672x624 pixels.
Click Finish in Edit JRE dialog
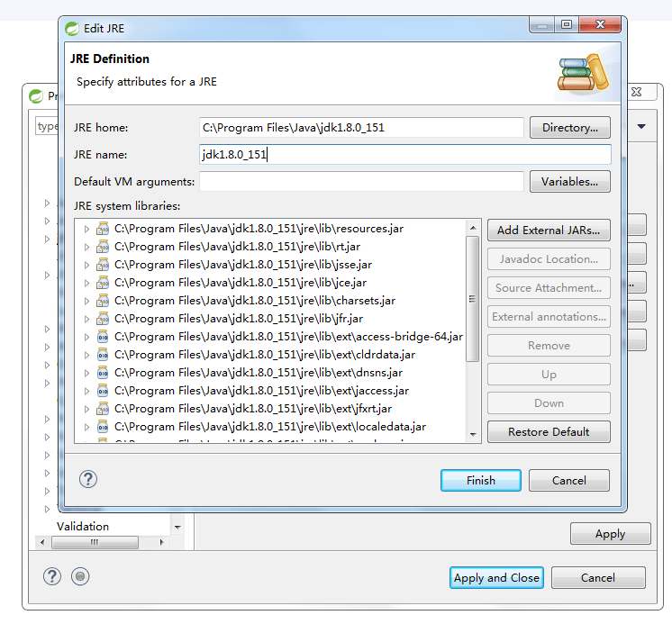481,481
